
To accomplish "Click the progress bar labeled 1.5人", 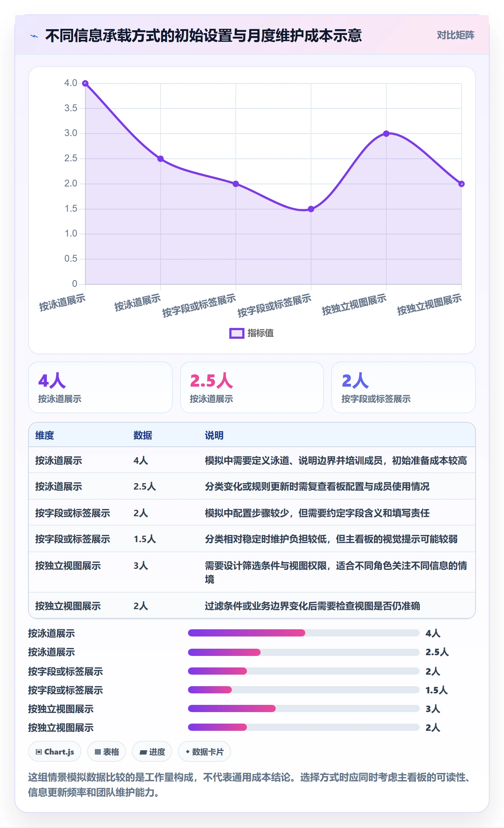I will click(304, 690).
